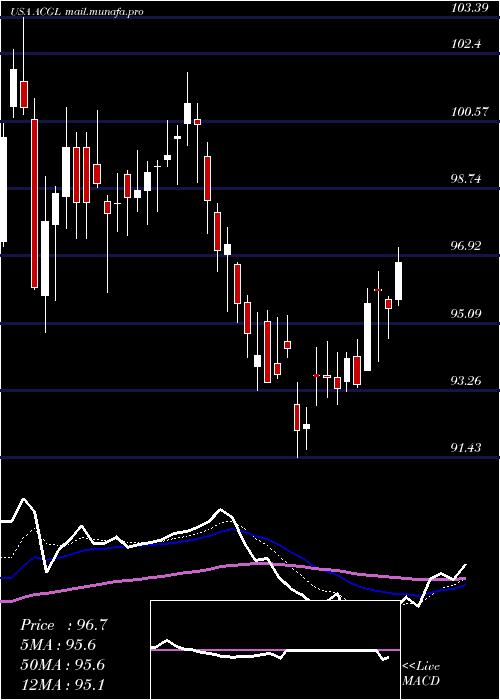Click the 'Price : 96.7' readout
This screenshot has width=500, height=700.
pos(64,625)
